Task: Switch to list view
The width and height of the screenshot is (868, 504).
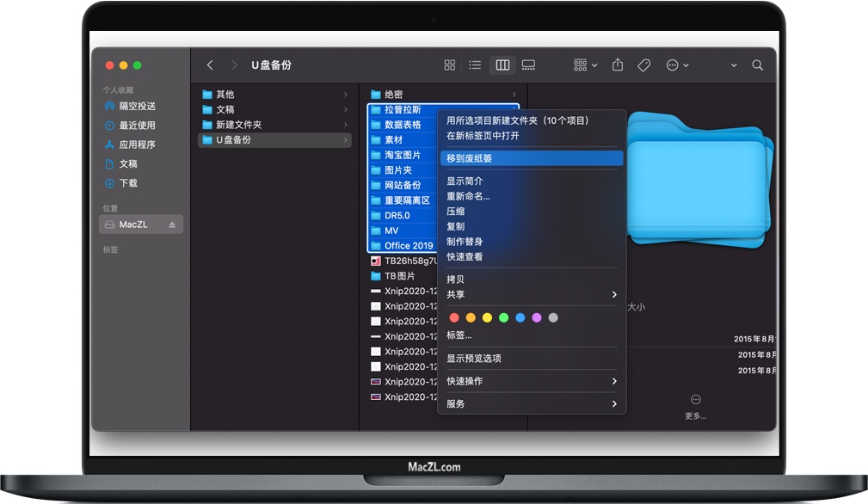Action: point(475,65)
